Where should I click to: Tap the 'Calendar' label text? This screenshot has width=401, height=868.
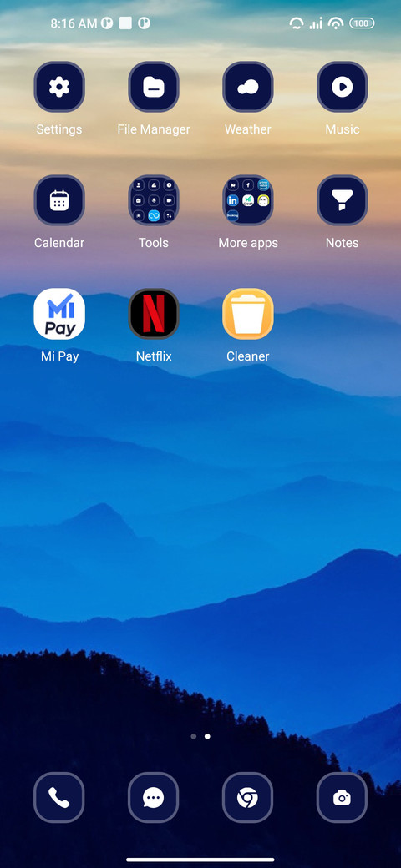pos(59,243)
